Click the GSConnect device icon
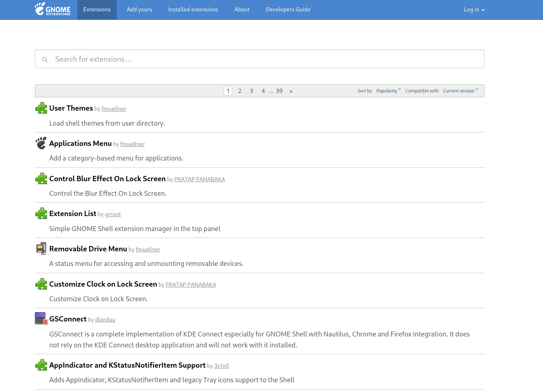543x392 pixels. pos(41,319)
